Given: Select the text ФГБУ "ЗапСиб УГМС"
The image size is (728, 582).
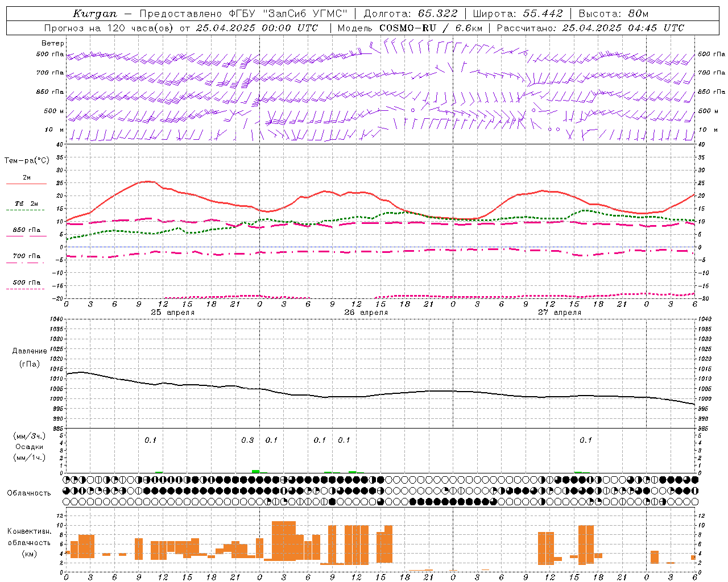Looking at the screenshot, I should [287, 14].
